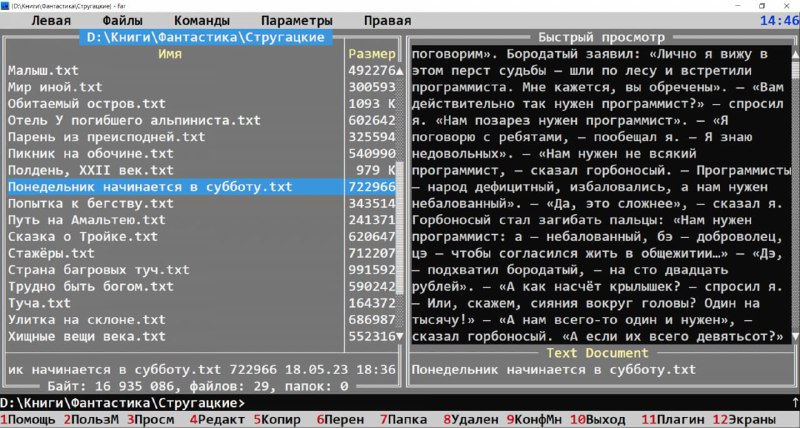Click 6Перен move button
Image resolution: width=800 pixels, height=428 pixels.
point(340,420)
